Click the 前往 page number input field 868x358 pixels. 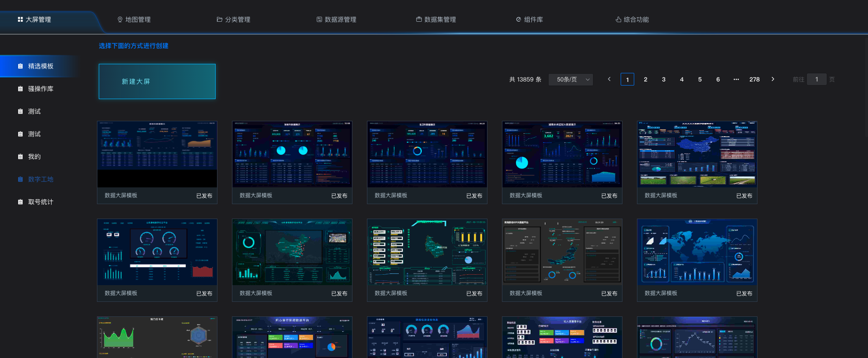point(817,79)
